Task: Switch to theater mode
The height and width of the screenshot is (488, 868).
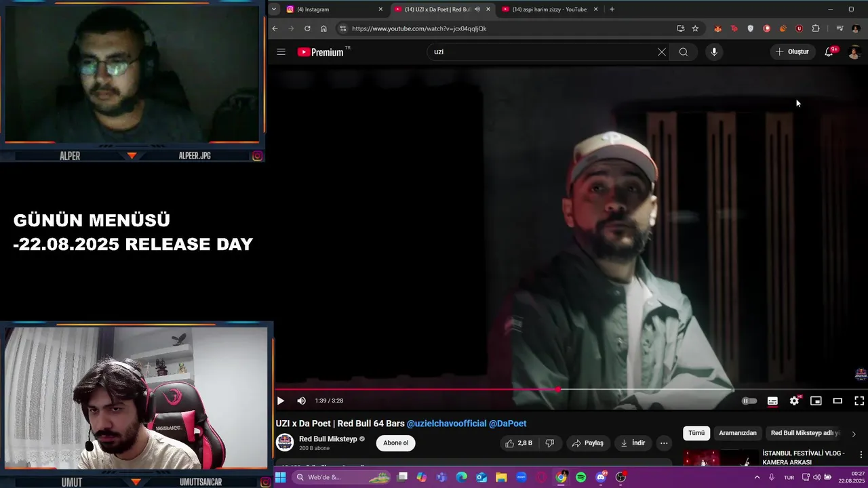Action: [837, 401]
